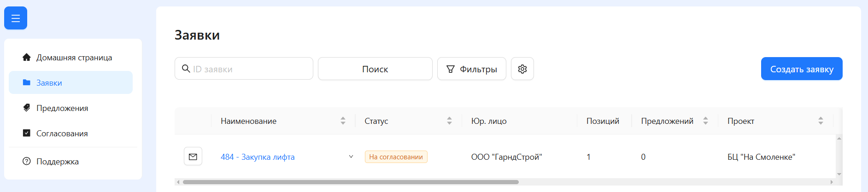Click the table scroll left arrow
This screenshot has height=192, width=868.
(x=178, y=182)
